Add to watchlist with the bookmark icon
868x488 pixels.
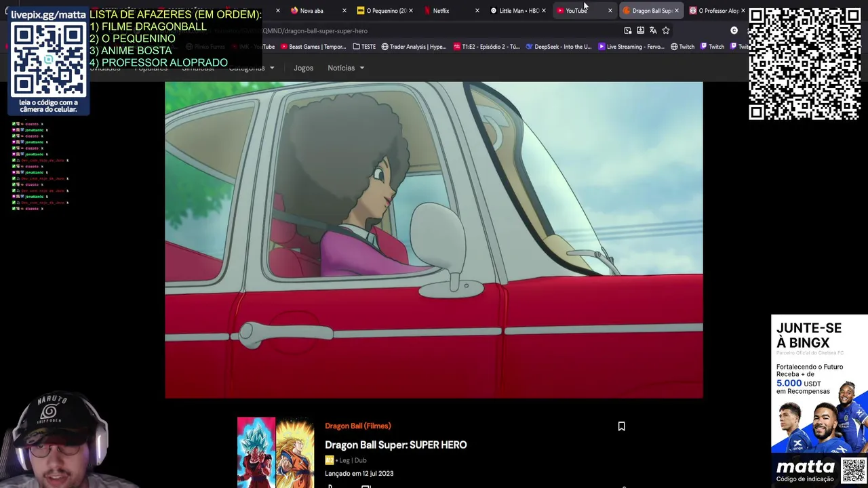(x=621, y=426)
